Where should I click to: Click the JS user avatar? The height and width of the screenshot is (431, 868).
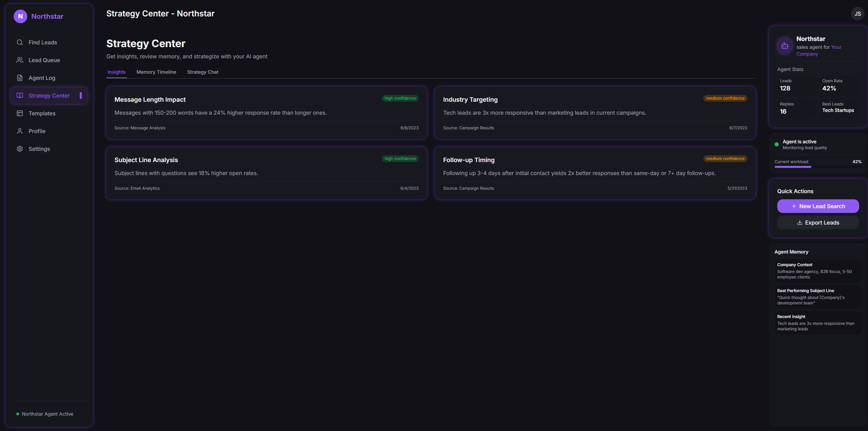click(x=857, y=14)
